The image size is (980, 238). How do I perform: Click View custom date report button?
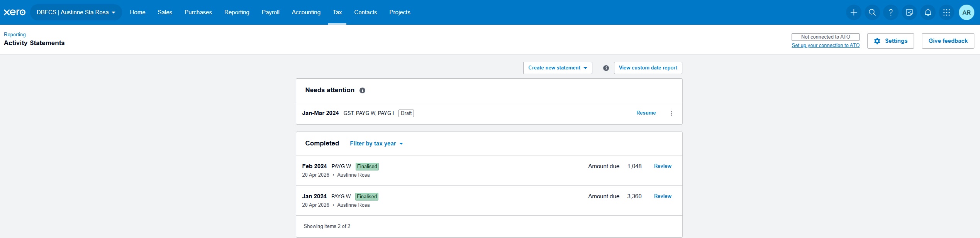click(x=648, y=68)
